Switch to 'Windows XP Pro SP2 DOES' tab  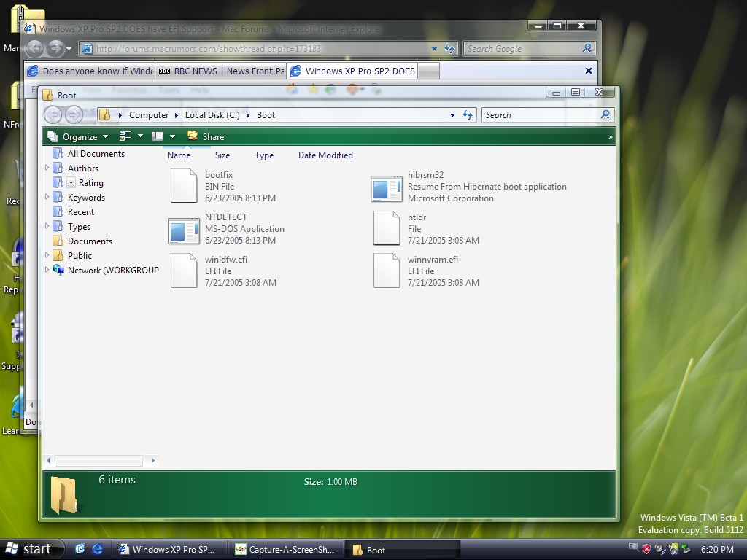pyautogui.click(x=352, y=71)
